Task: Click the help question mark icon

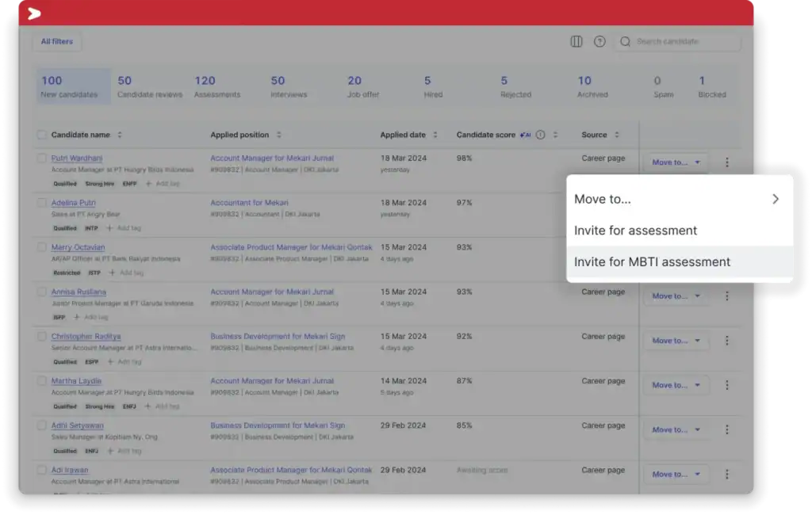Action: pos(599,41)
